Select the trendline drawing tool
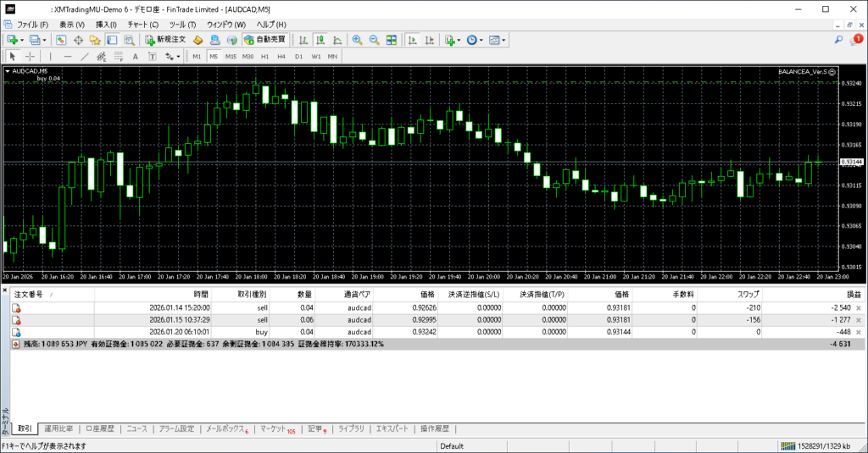This screenshot has width=868, height=453. pyautogui.click(x=84, y=57)
